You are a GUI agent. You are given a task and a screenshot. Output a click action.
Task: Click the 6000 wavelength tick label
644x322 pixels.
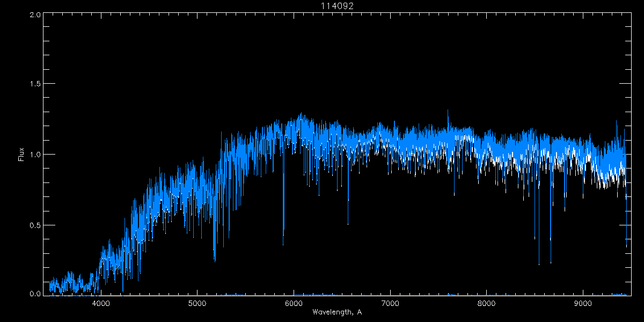click(294, 302)
